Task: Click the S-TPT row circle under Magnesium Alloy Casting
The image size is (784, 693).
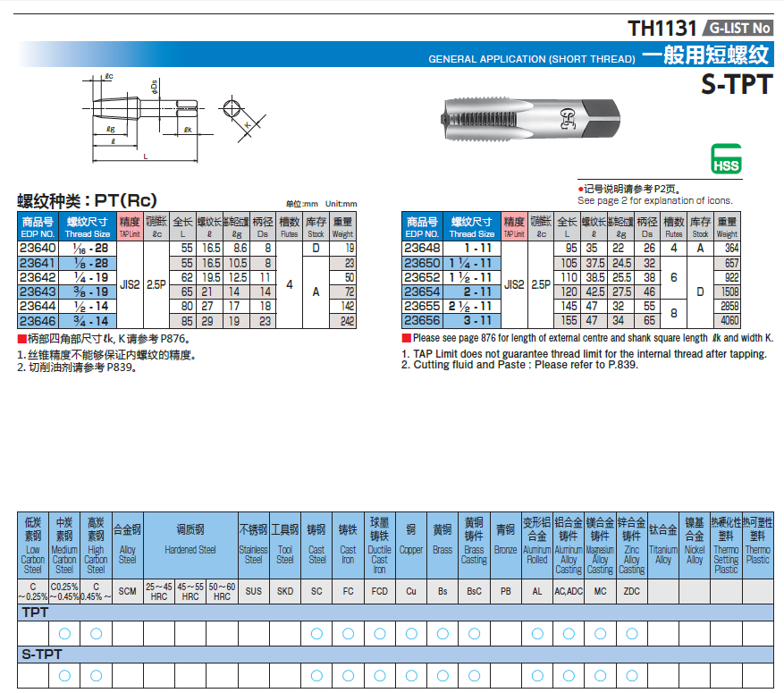Action: [600, 676]
